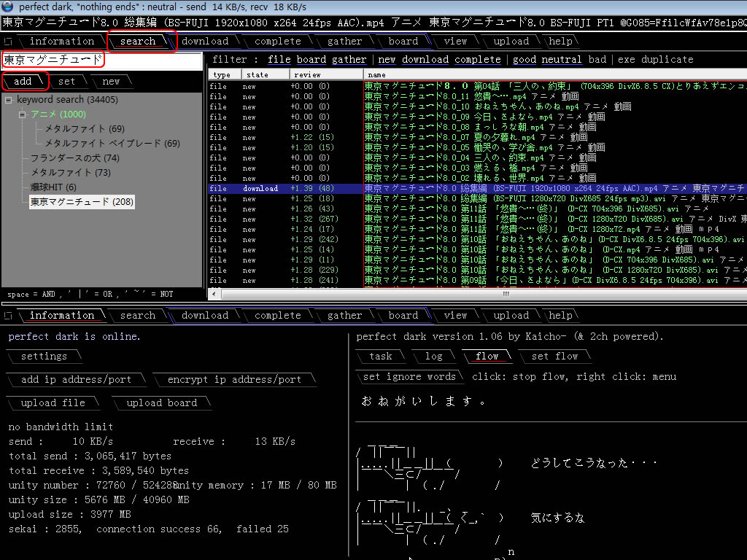Switch to lower pane search tab

point(138,315)
